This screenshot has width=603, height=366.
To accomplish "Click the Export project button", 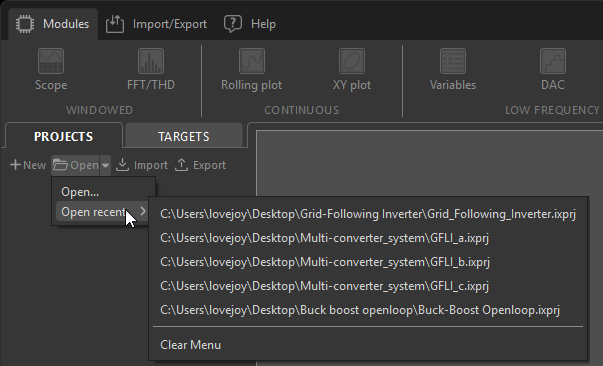I will point(200,165).
